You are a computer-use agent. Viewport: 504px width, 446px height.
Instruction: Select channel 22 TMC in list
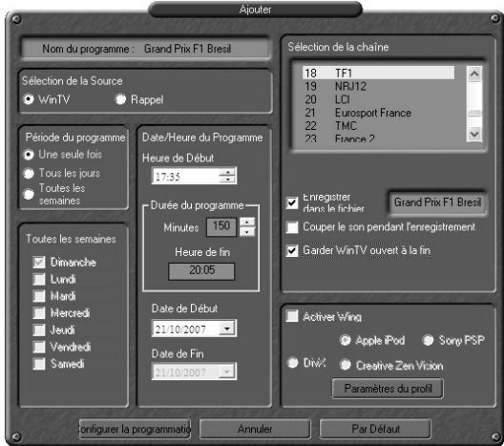tap(378, 126)
